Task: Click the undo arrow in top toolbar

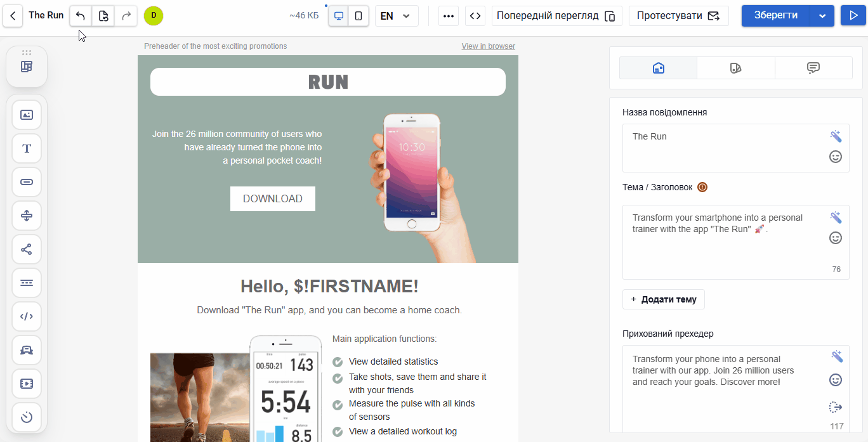Action: pyautogui.click(x=81, y=16)
